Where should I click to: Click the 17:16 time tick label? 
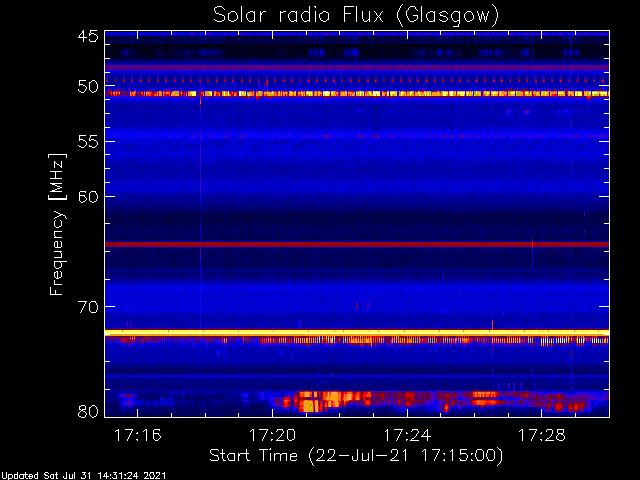point(138,436)
